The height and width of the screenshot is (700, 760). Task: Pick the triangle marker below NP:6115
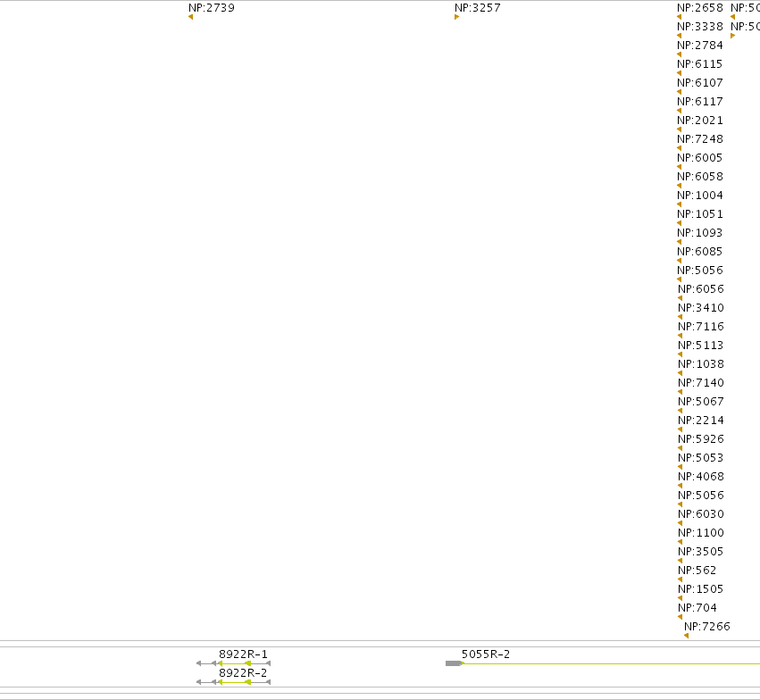(x=679, y=73)
